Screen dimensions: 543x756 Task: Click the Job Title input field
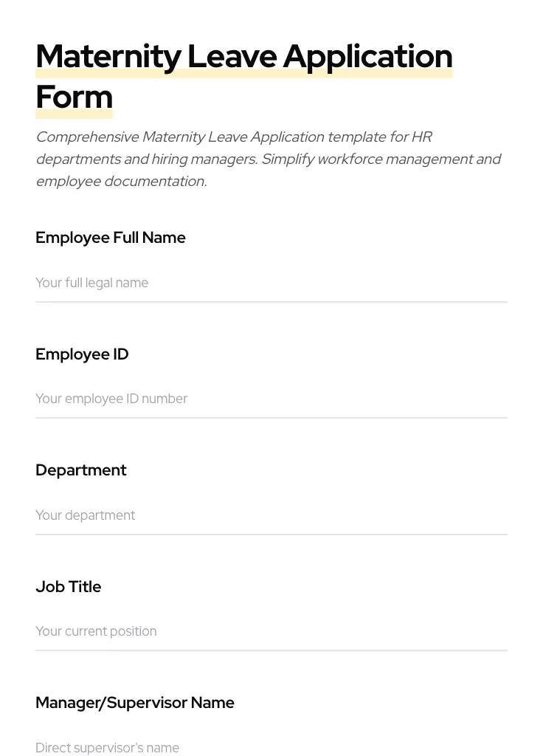point(271,631)
